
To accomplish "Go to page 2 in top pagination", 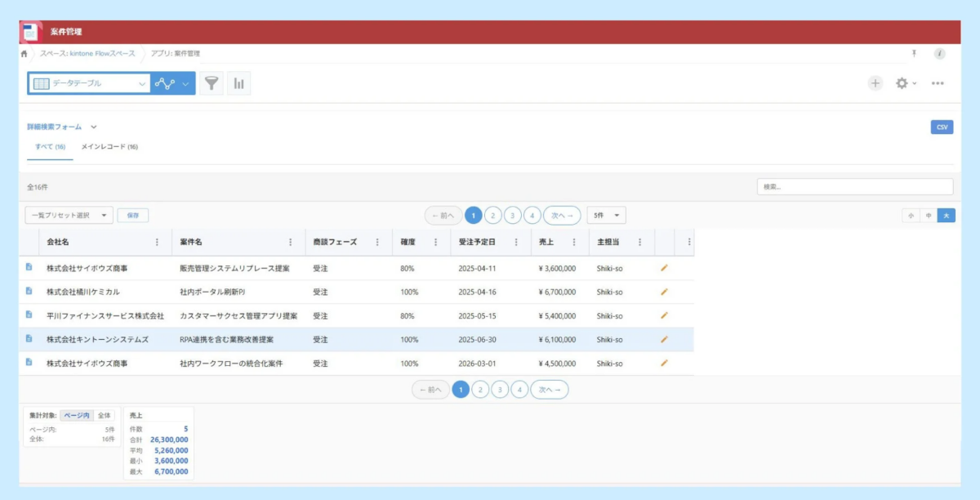I will (x=493, y=216).
